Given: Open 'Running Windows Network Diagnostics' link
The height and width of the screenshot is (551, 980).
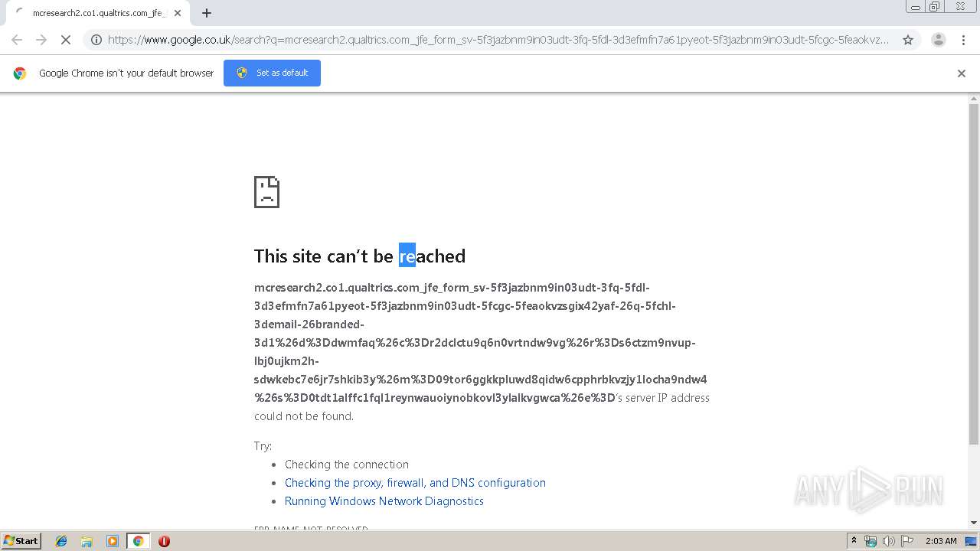Looking at the screenshot, I should [384, 501].
